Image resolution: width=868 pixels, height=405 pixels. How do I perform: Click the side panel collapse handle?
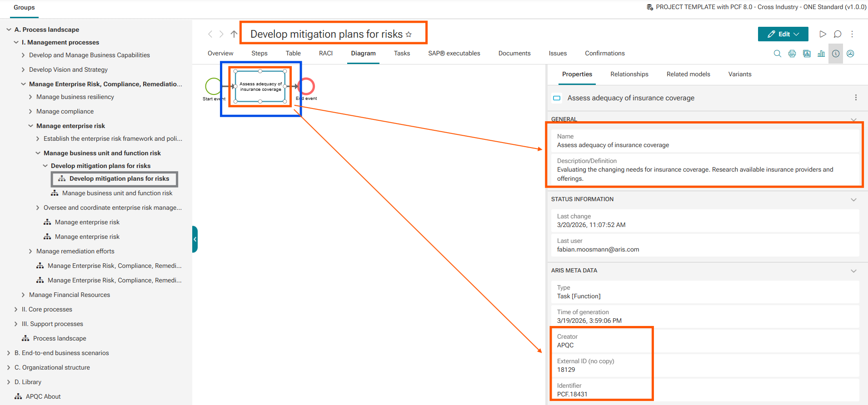(x=195, y=239)
